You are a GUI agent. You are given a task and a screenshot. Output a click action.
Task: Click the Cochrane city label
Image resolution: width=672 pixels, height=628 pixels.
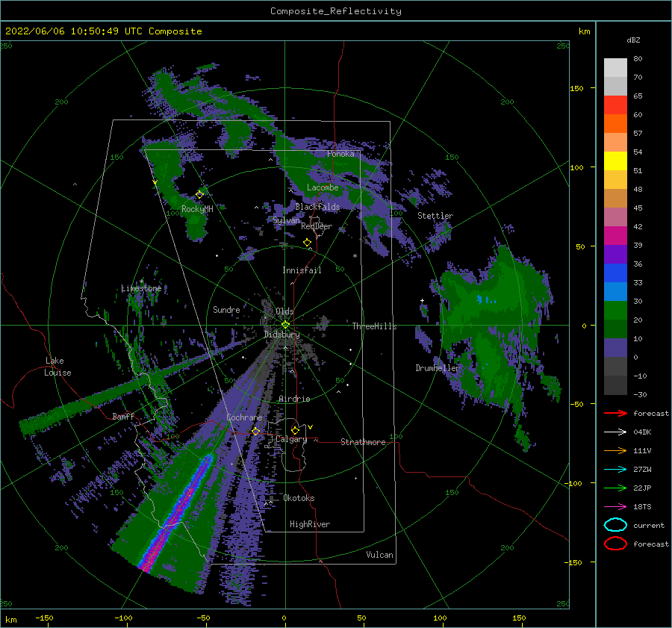tap(244, 417)
